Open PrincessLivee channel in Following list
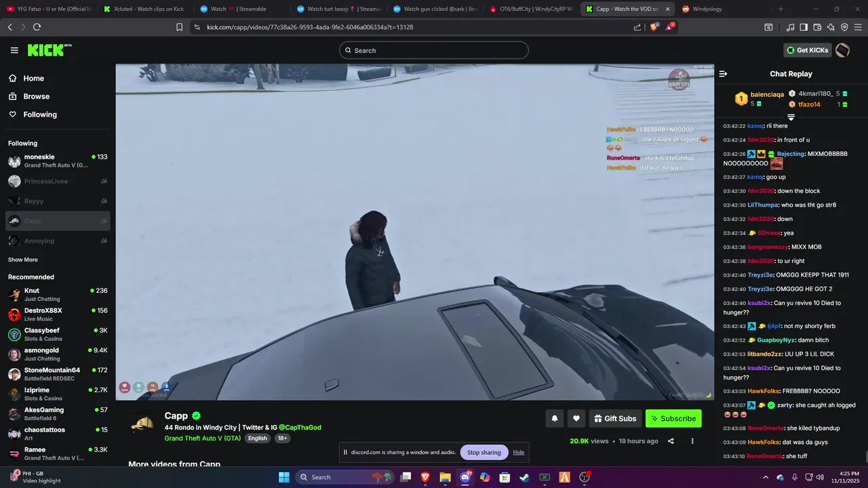 (x=58, y=181)
